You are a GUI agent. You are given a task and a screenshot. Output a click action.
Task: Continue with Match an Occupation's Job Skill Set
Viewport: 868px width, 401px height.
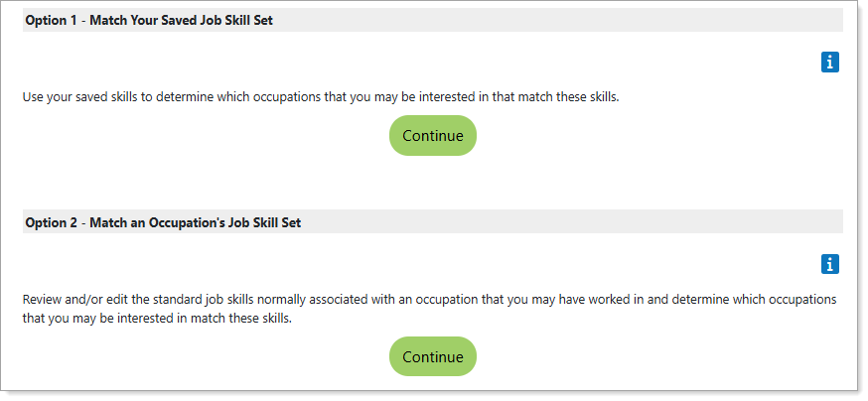tap(432, 357)
